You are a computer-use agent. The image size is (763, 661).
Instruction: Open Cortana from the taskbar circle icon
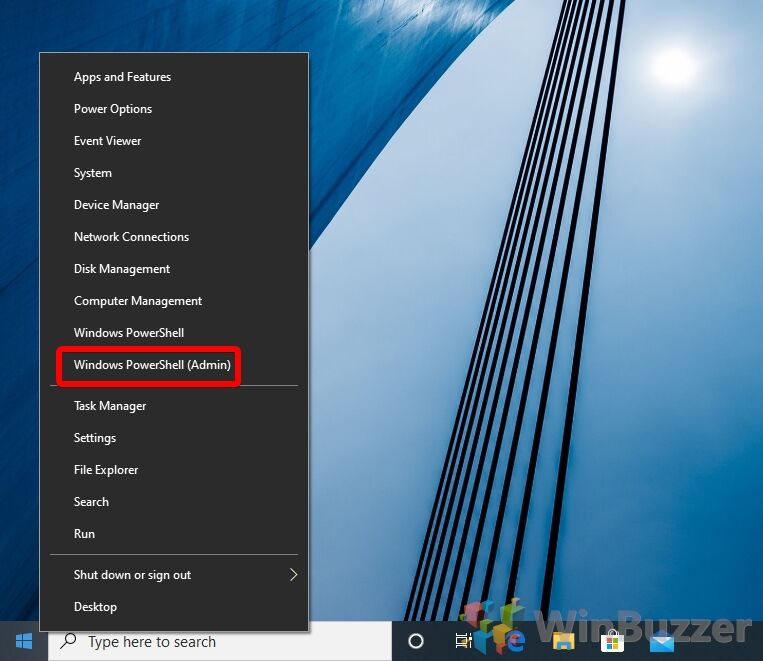[416, 641]
